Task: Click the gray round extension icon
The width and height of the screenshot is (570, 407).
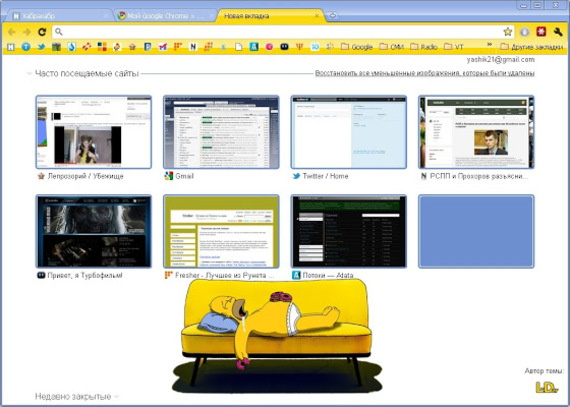Action: pyautogui.click(x=524, y=32)
